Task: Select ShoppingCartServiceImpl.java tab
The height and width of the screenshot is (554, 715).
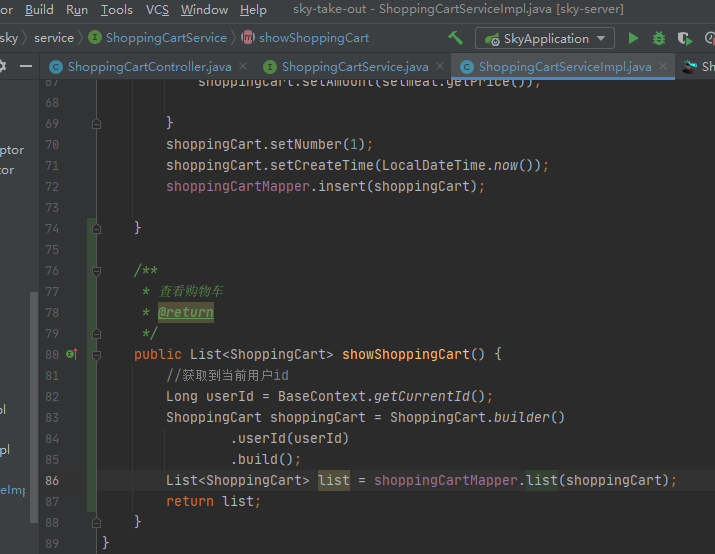Action: point(565,67)
